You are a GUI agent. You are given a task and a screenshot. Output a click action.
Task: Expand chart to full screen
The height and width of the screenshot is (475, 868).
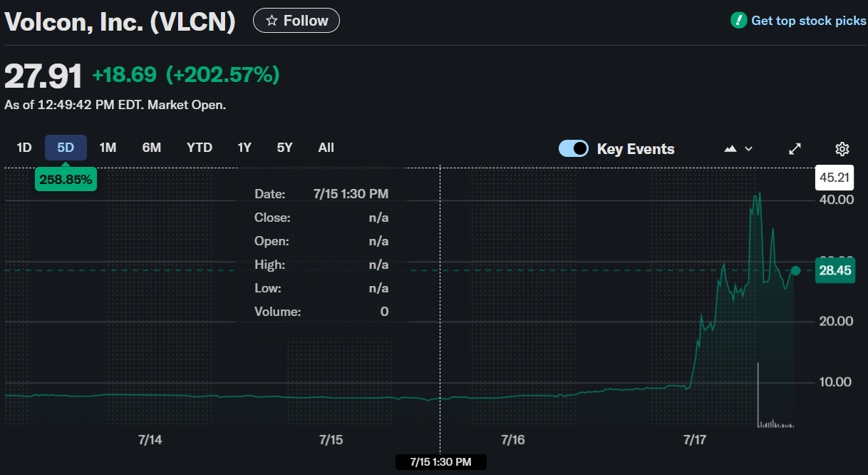coord(795,148)
